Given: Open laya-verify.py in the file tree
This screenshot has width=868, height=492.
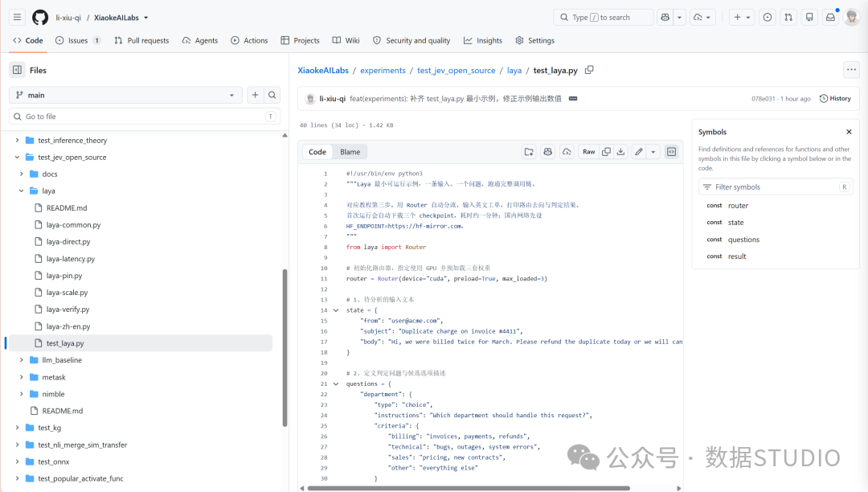Looking at the screenshot, I should point(68,310).
